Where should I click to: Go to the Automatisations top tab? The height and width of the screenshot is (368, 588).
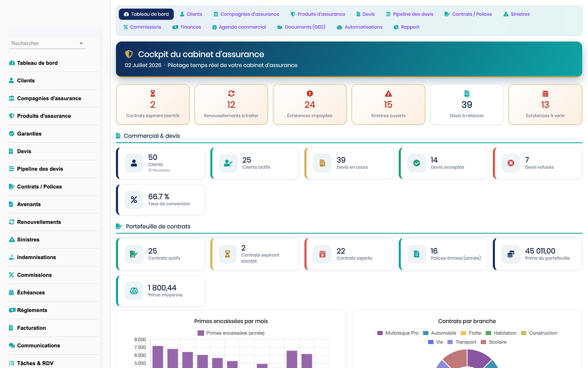pyautogui.click(x=359, y=27)
